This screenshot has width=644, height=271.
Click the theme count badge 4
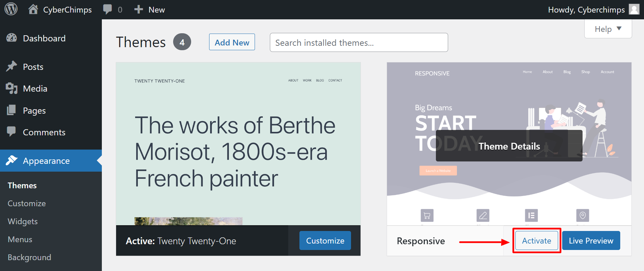click(182, 42)
